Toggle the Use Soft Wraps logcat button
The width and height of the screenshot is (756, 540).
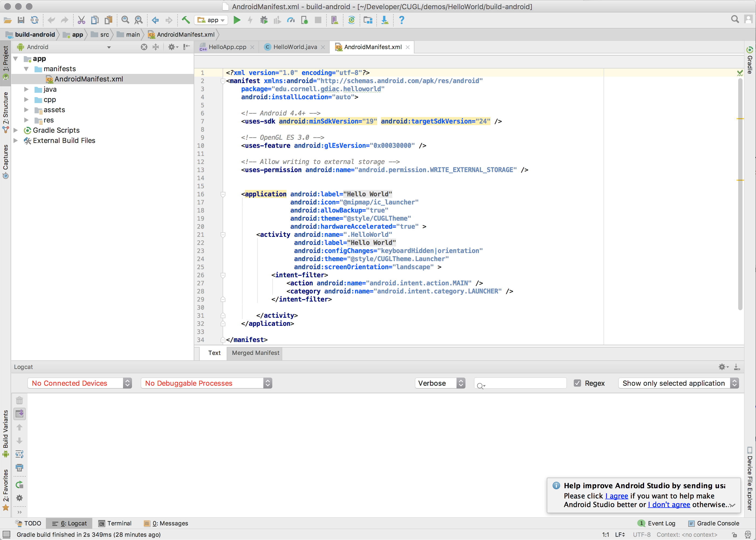tap(20, 454)
